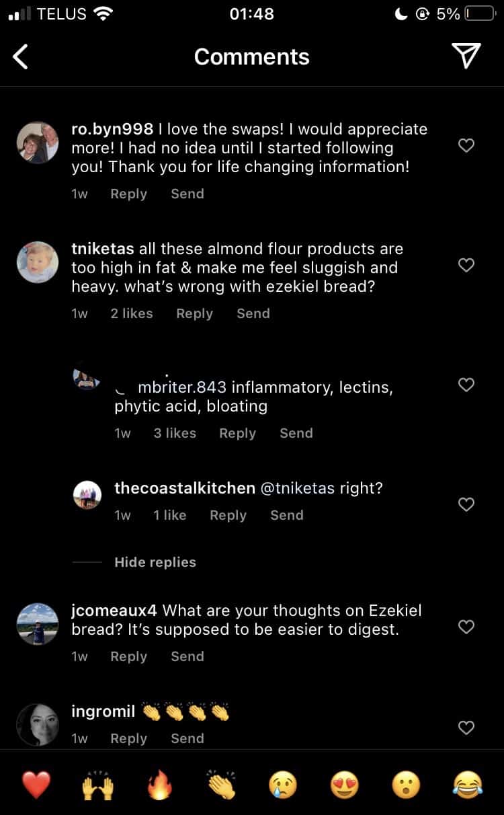Collapse the thread with Hide replies
Image resolution: width=504 pixels, height=815 pixels.
point(155,562)
